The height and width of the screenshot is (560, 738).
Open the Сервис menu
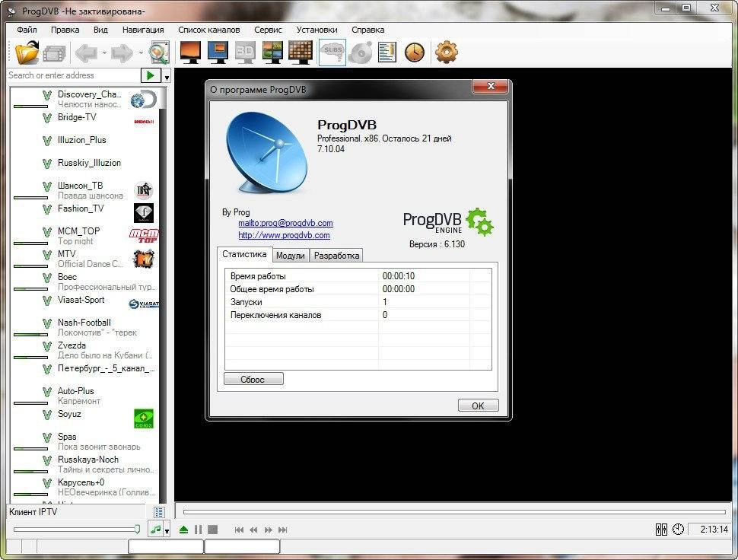[x=268, y=30]
